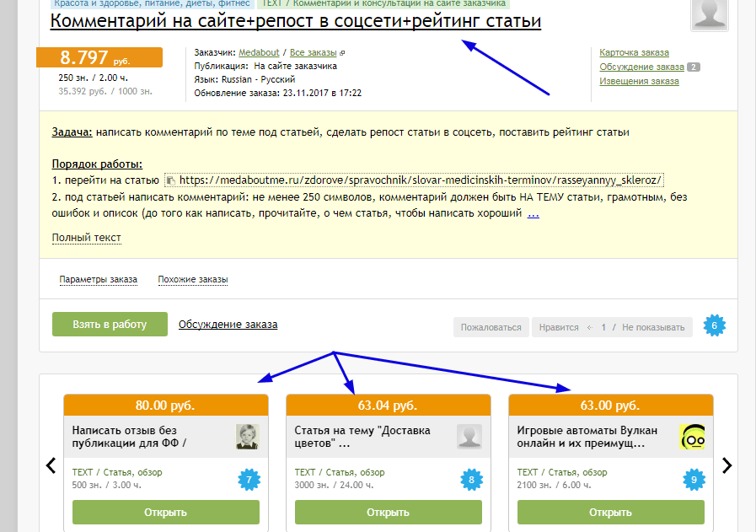
Task: Open the medaboutme.ru article URL link
Action: pos(421,180)
